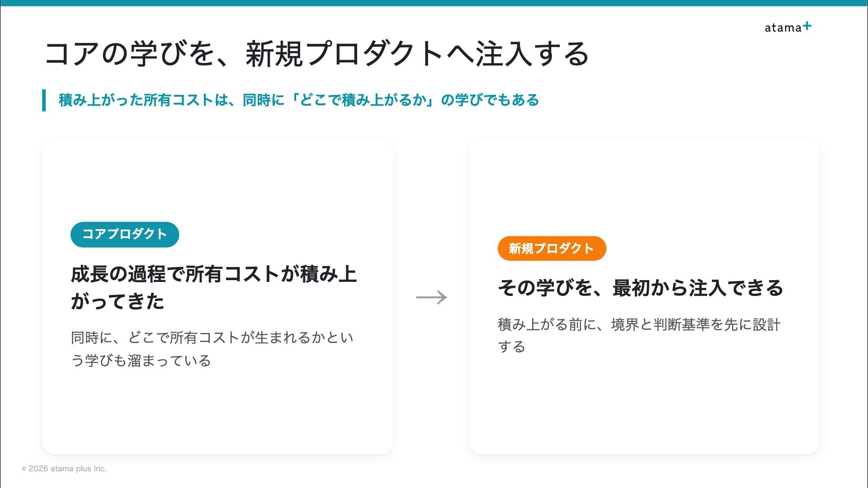The width and height of the screenshot is (868, 488).
Task: Click the slide title コアの学びを、新規プロダクトへ注入する
Action: pyautogui.click(x=317, y=54)
